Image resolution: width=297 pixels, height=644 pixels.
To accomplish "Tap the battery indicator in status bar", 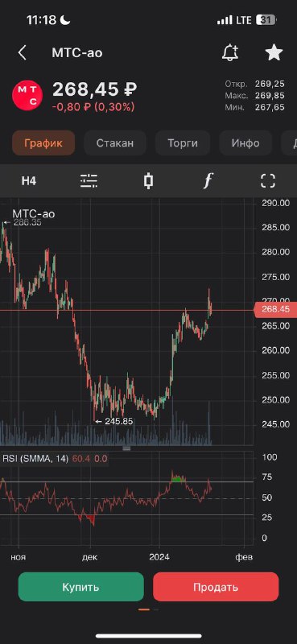I will point(266,19).
